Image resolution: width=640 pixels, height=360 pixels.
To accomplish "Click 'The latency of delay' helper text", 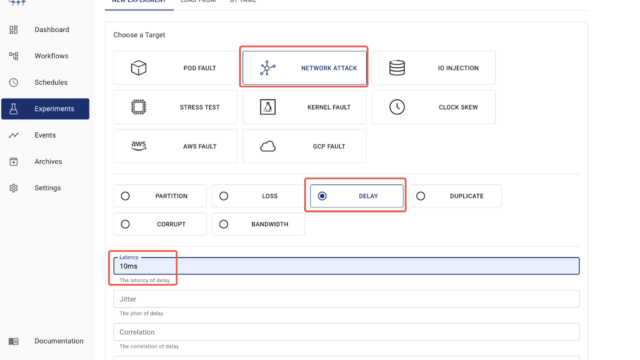I will [144, 280].
